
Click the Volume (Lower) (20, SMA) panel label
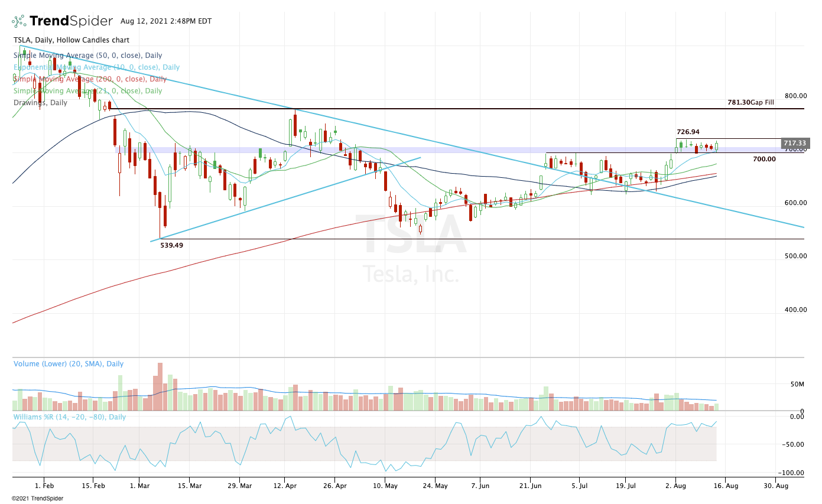point(69,364)
